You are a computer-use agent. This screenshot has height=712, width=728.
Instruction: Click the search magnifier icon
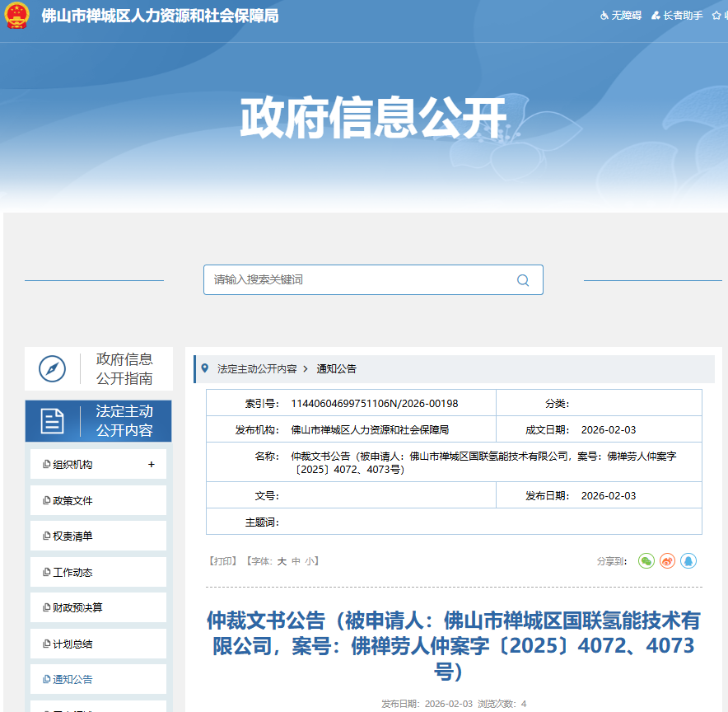(522, 280)
